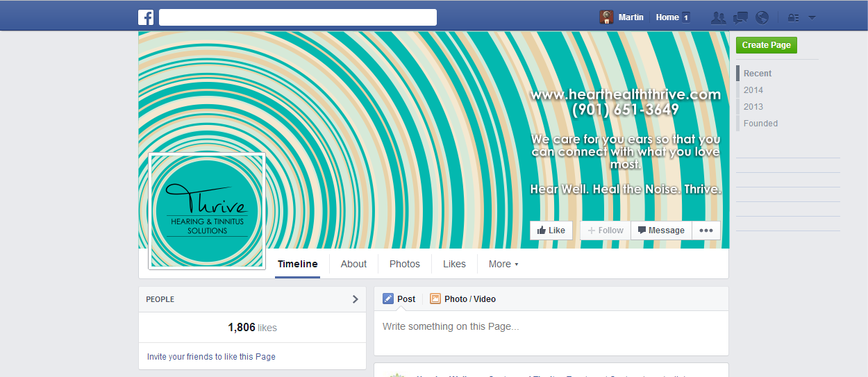This screenshot has width=868, height=377.
Task: Select the Photo / Video composer tab
Action: (462, 299)
